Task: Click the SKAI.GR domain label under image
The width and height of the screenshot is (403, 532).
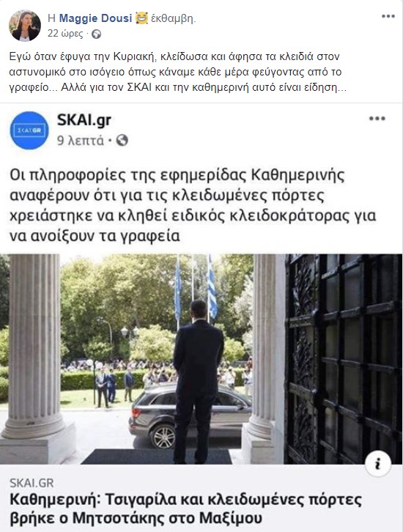Action: pos(32,483)
